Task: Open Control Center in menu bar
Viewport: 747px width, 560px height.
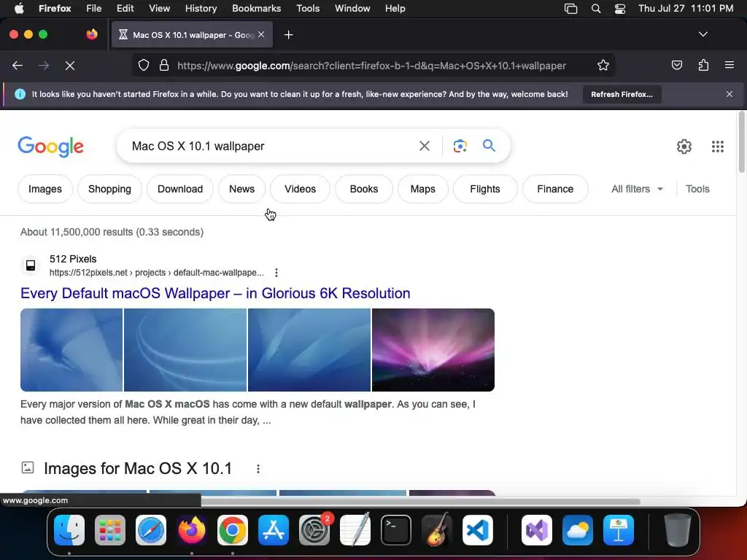Action: [620, 9]
